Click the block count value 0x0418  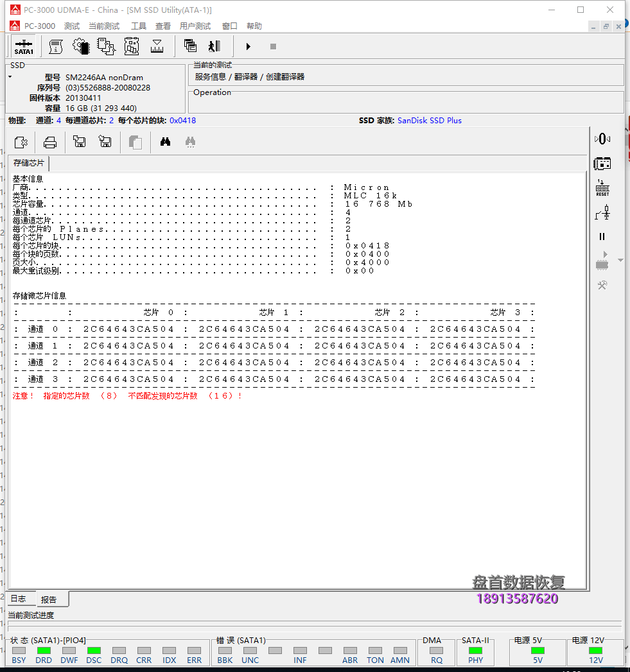click(182, 121)
